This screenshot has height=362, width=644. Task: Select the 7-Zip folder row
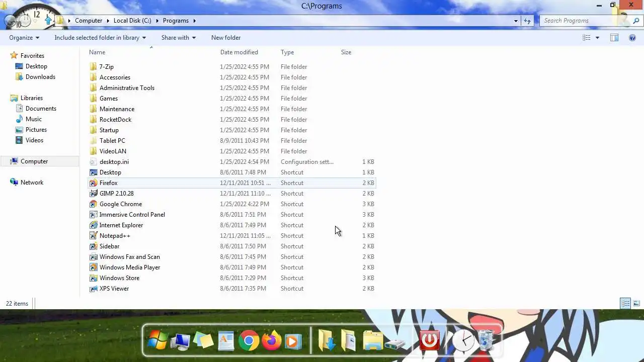click(231, 67)
